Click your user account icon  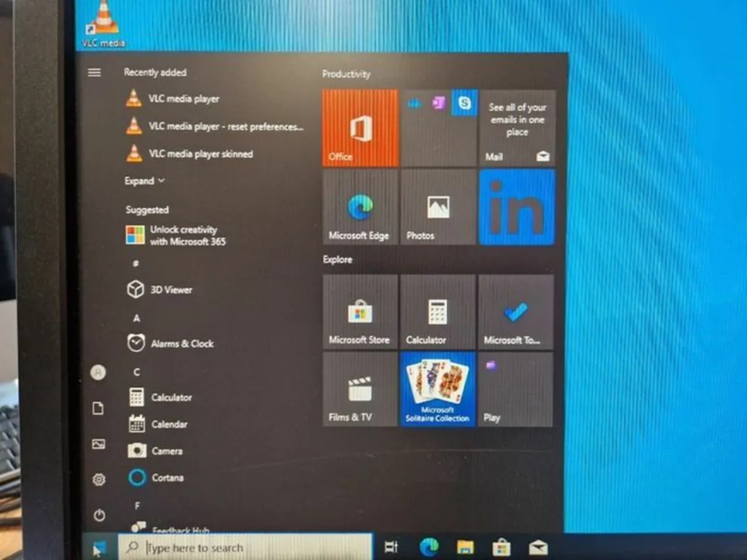click(98, 372)
